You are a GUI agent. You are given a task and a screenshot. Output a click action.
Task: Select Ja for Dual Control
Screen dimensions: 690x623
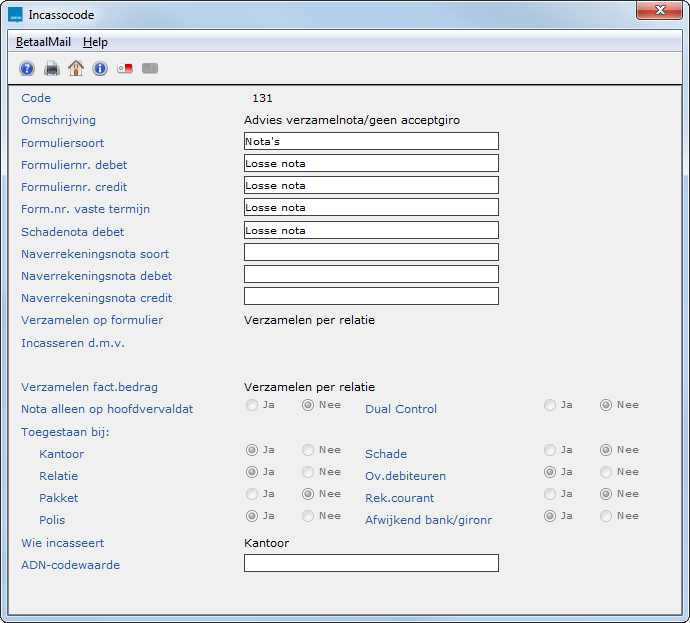(551, 405)
